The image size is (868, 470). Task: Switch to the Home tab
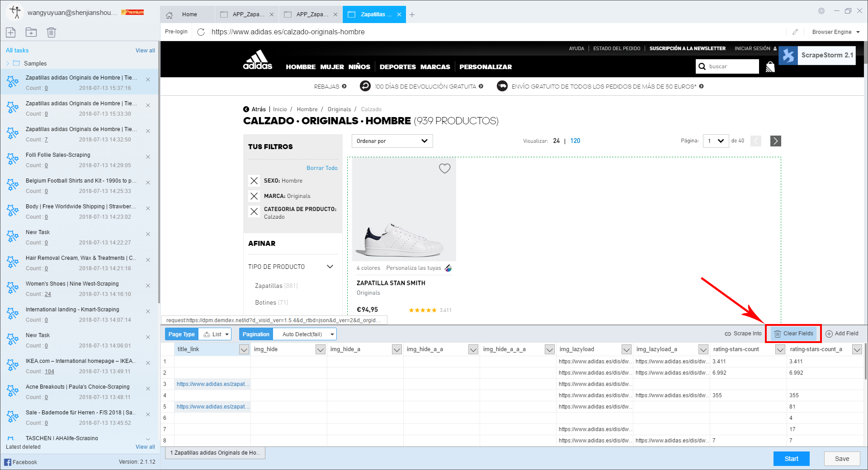[x=187, y=14]
